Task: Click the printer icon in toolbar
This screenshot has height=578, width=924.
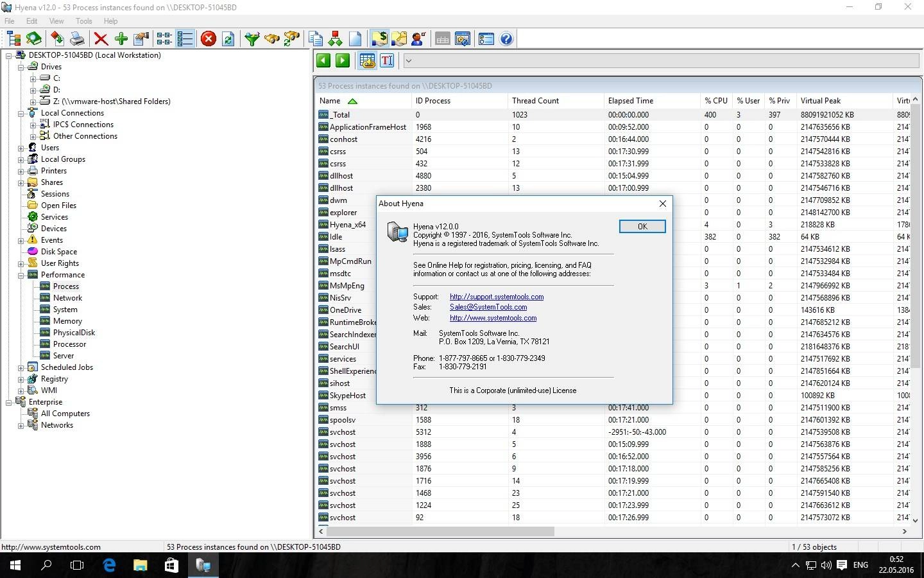Action: 77,39
